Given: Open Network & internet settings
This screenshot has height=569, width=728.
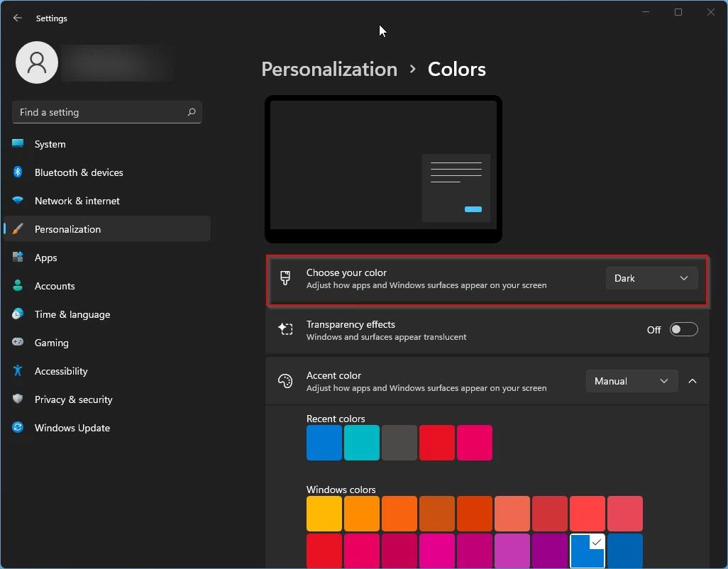Looking at the screenshot, I should pyautogui.click(x=106, y=201).
